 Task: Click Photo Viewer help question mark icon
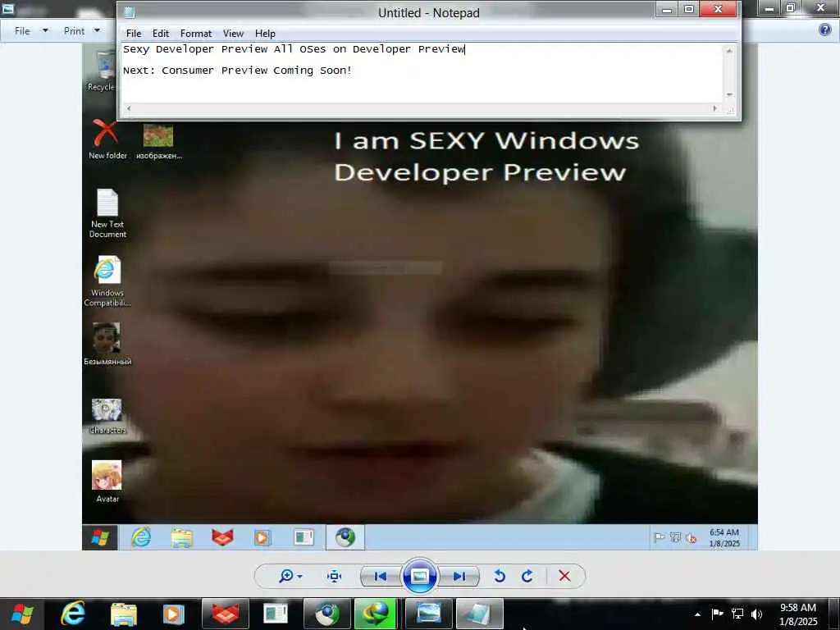[x=825, y=30]
